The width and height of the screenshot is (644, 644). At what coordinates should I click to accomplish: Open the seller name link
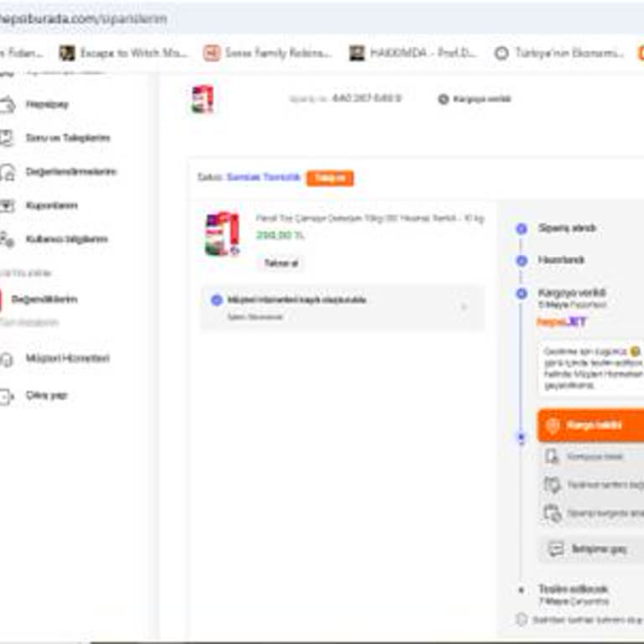tap(263, 177)
